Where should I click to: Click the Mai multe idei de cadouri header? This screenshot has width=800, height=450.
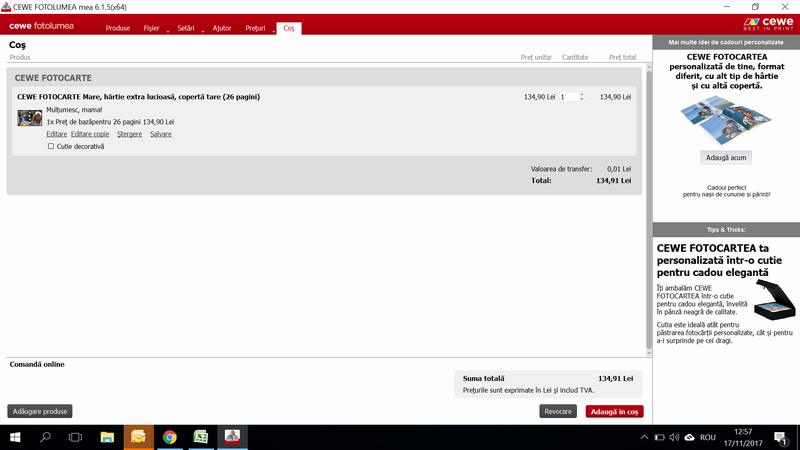pyautogui.click(x=726, y=42)
